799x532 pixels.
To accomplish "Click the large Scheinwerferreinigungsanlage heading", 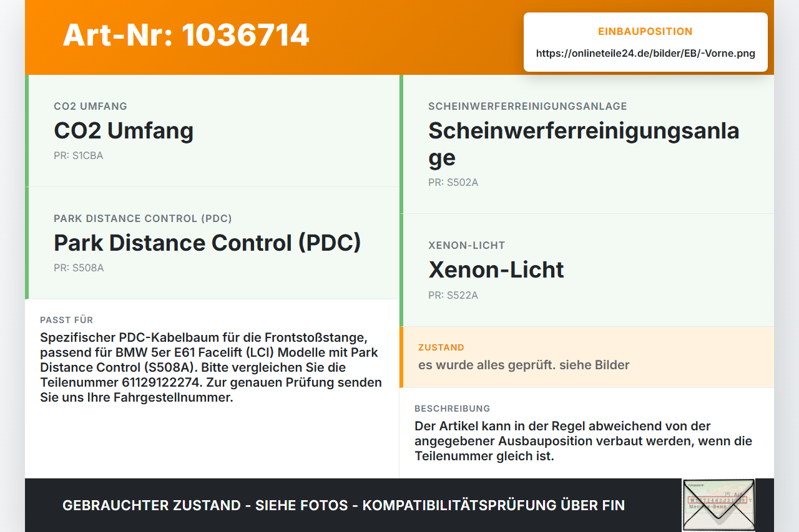I will (584, 144).
